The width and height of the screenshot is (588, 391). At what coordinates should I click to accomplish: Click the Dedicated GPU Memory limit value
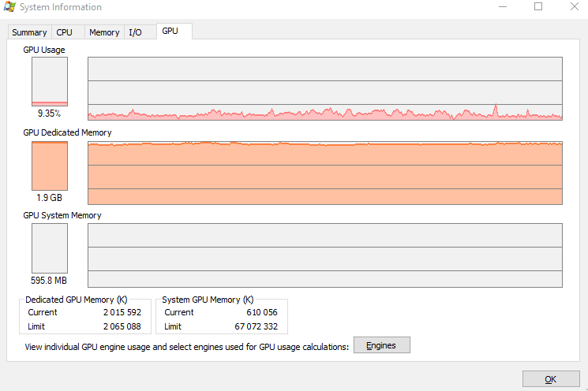pyautogui.click(x=122, y=326)
